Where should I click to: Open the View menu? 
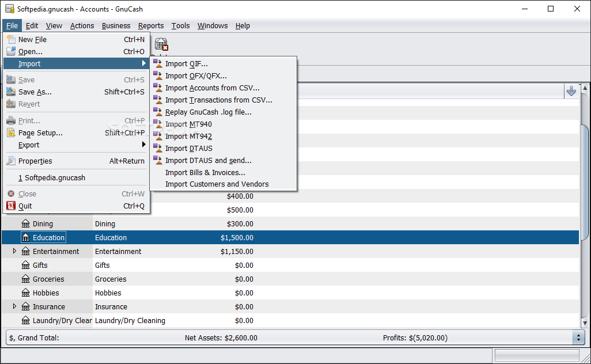coord(54,25)
